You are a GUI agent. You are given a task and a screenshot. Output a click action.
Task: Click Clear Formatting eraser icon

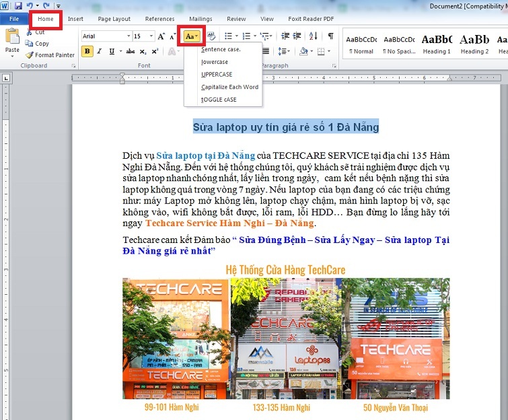tap(211, 36)
